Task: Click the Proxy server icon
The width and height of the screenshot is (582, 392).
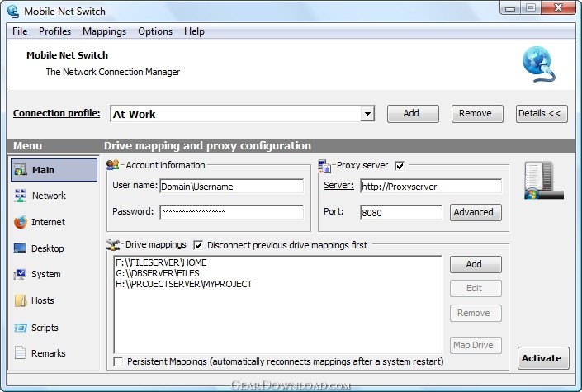Action: click(x=324, y=167)
